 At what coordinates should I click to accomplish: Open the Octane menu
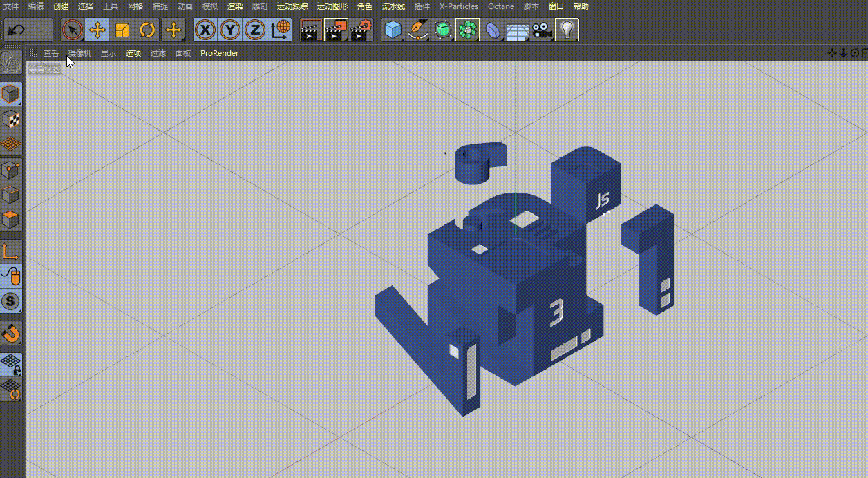coord(501,6)
